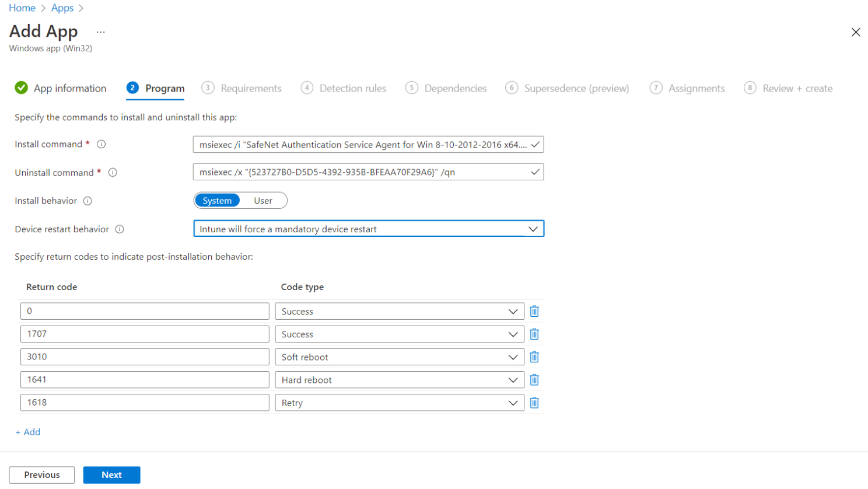
Task: Open the Device restart behavior dropdown
Action: [x=368, y=229]
